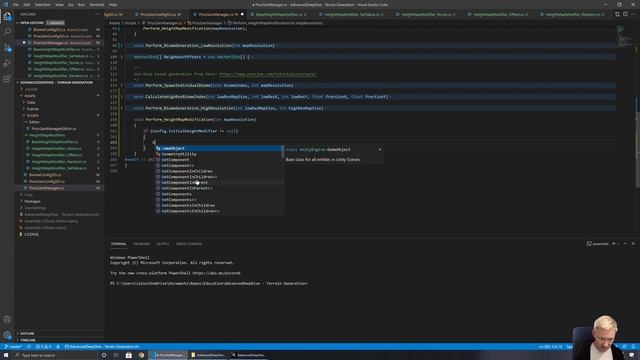Open Task View in taskbar

[x=116, y=355]
